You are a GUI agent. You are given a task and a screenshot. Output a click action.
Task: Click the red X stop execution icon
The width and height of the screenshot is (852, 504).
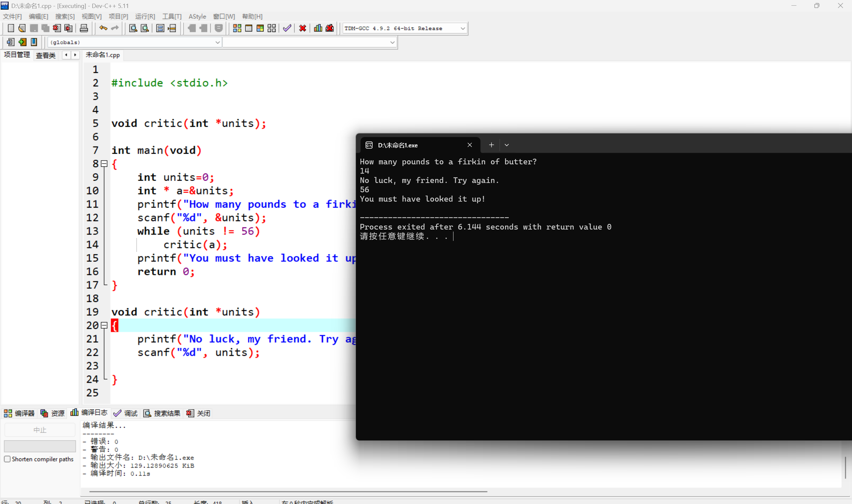coord(302,29)
